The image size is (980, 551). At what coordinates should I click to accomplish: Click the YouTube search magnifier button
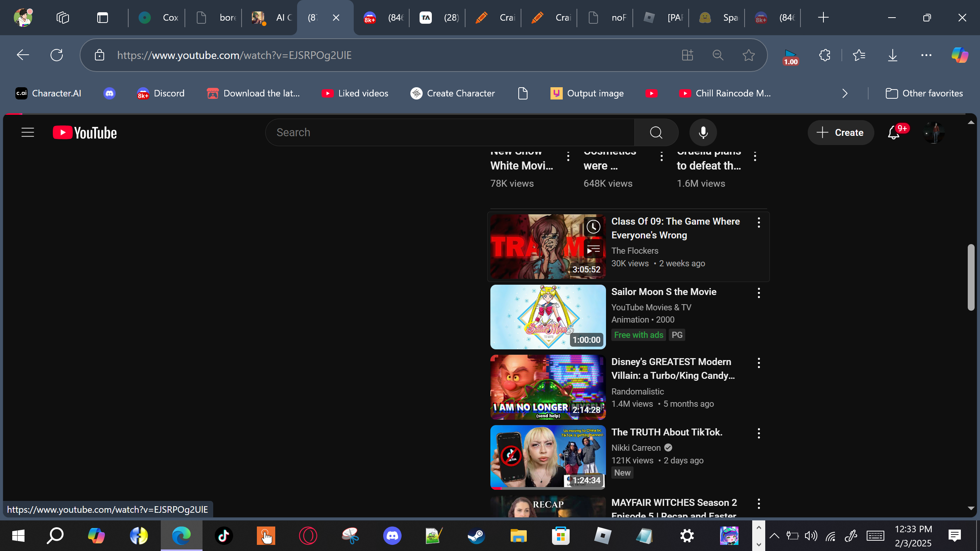pos(656,132)
